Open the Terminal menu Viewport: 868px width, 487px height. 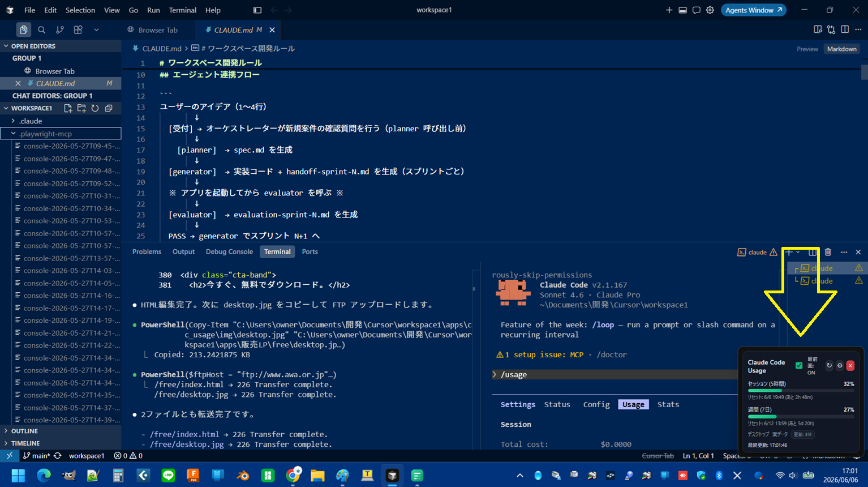(x=183, y=10)
